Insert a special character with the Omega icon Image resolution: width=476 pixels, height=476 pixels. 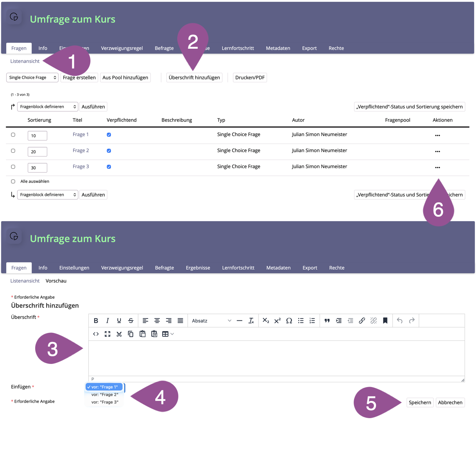click(289, 321)
